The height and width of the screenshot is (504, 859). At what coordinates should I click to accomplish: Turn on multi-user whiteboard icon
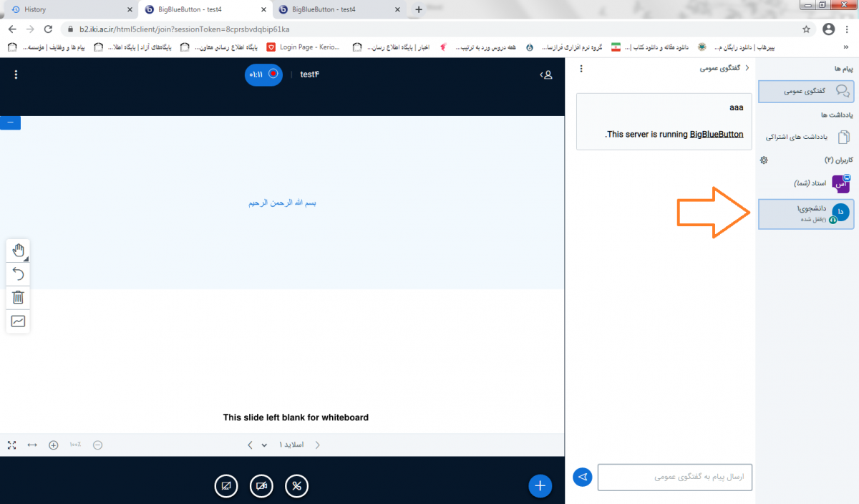[x=18, y=321]
